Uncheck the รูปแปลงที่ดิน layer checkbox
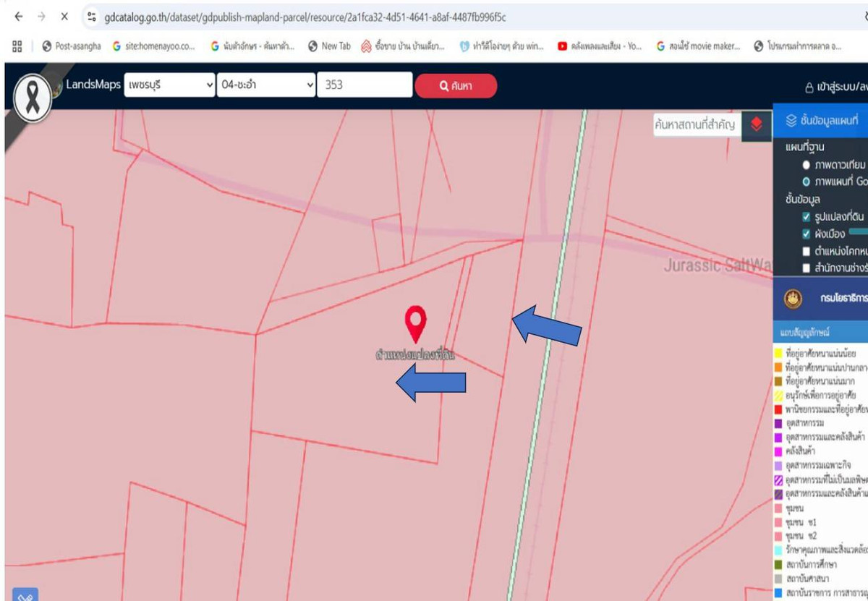The height and width of the screenshot is (601, 868). (806, 217)
